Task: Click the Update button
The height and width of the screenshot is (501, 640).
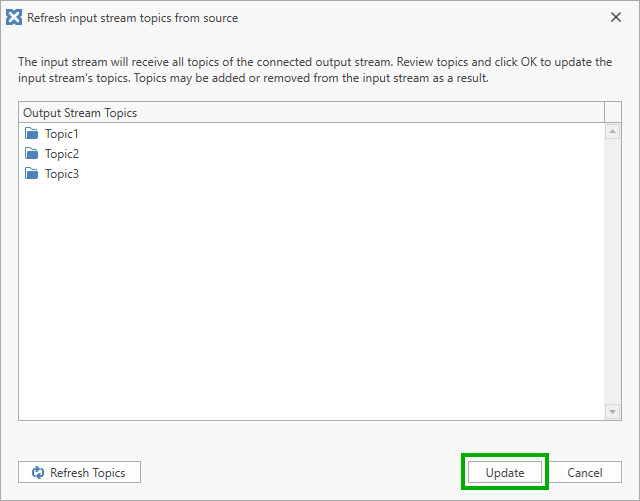Action: coord(505,472)
